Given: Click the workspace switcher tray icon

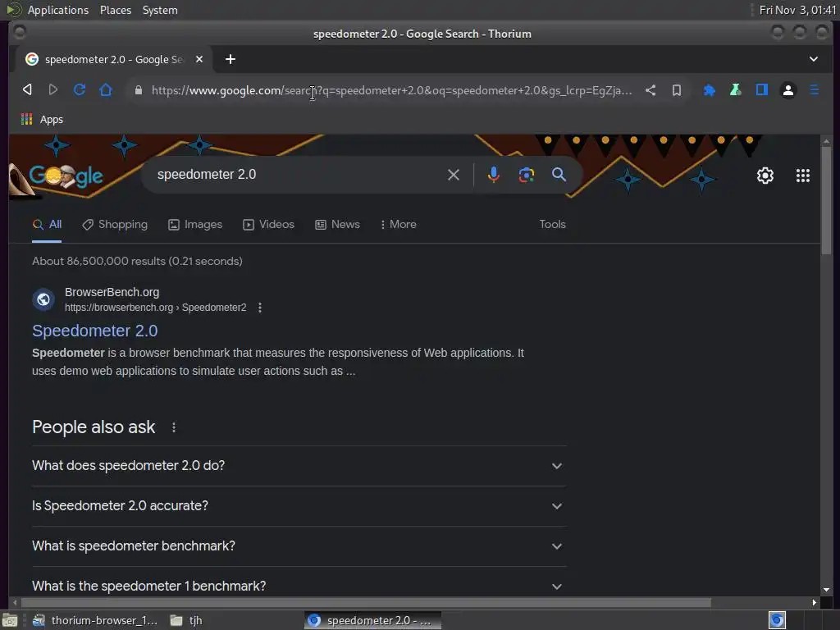Looking at the screenshot, I should (777, 620).
